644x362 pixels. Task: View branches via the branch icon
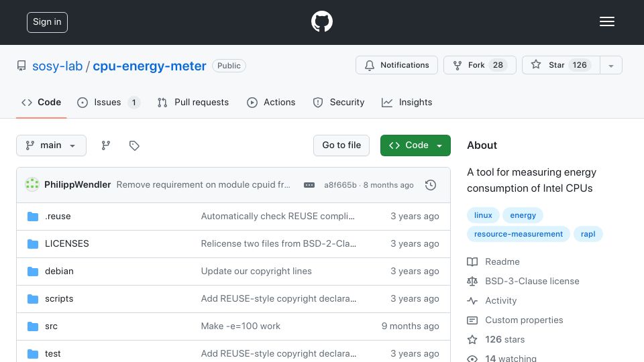pyautogui.click(x=106, y=145)
